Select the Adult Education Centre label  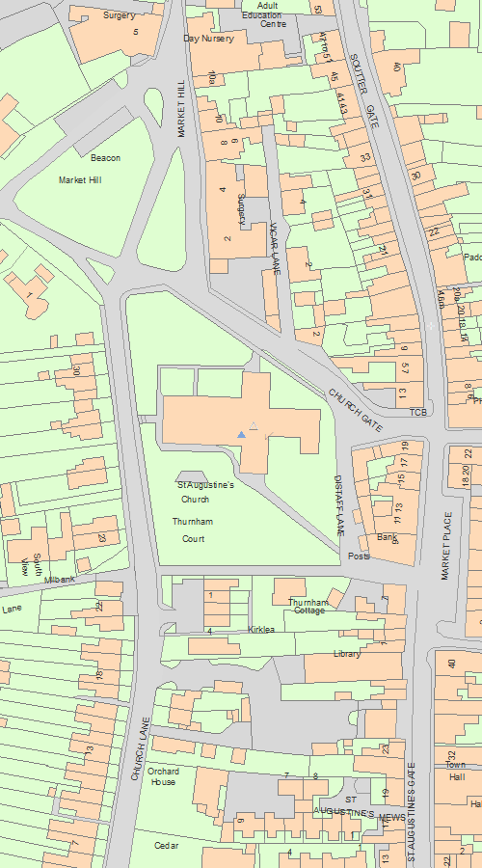coord(264,14)
